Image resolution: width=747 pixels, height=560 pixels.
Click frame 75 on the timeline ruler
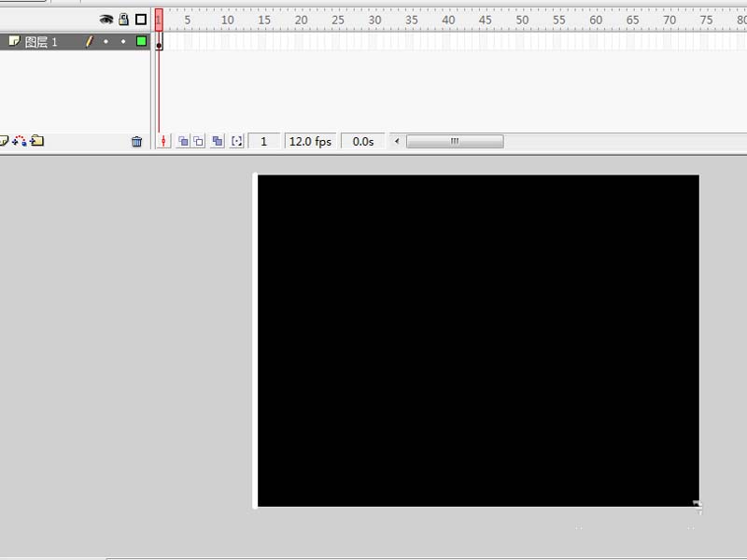tap(707, 20)
